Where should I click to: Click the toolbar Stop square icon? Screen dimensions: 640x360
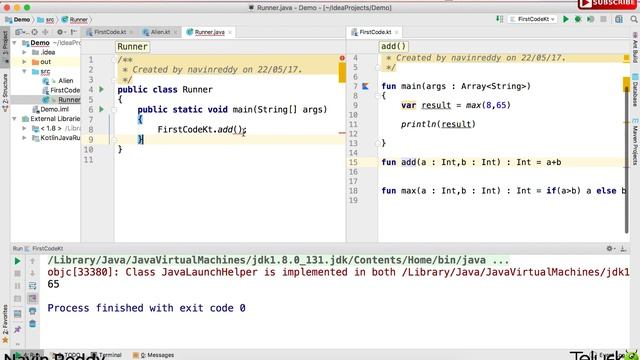[x=603, y=19]
